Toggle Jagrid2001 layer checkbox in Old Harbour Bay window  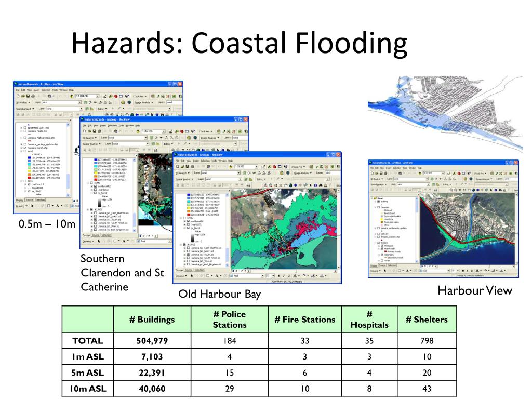click(188, 224)
